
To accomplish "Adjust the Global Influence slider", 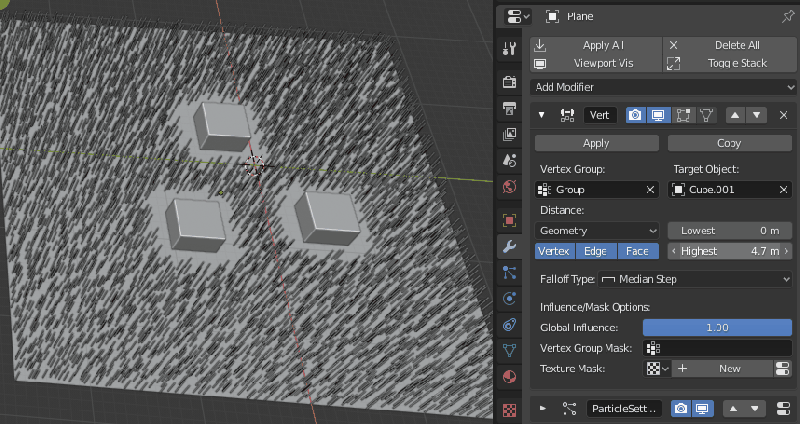I will (717, 328).
